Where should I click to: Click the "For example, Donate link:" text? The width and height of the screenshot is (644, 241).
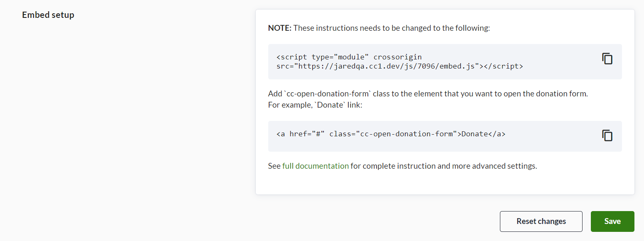pos(315,105)
